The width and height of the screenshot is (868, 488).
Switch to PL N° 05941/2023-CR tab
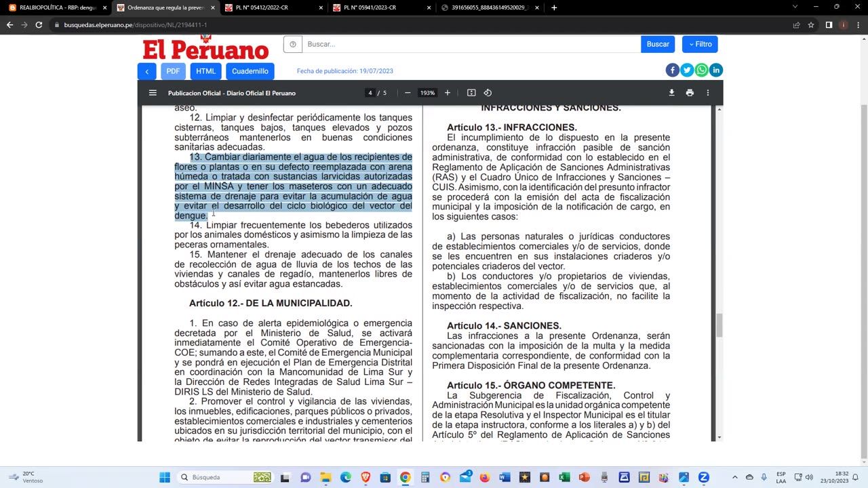pyautogui.click(x=382, y=7)
